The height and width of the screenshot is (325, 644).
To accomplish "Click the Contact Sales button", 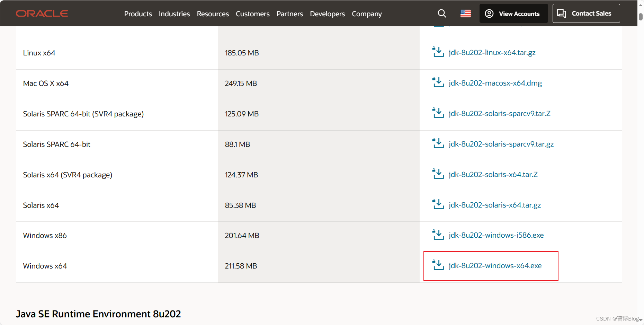I will point(586,14).
